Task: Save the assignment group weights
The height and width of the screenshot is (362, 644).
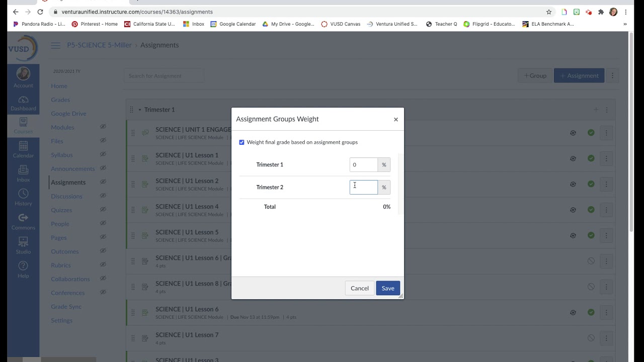Action: coord(388,288)
